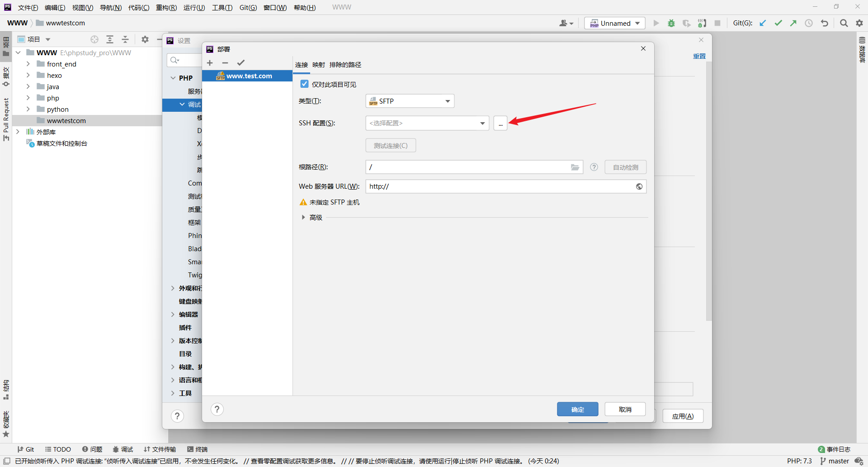This screenshot has height=467, width=868.
Task: Remove selected server with minus icon
Action: (x=225, y=63)
